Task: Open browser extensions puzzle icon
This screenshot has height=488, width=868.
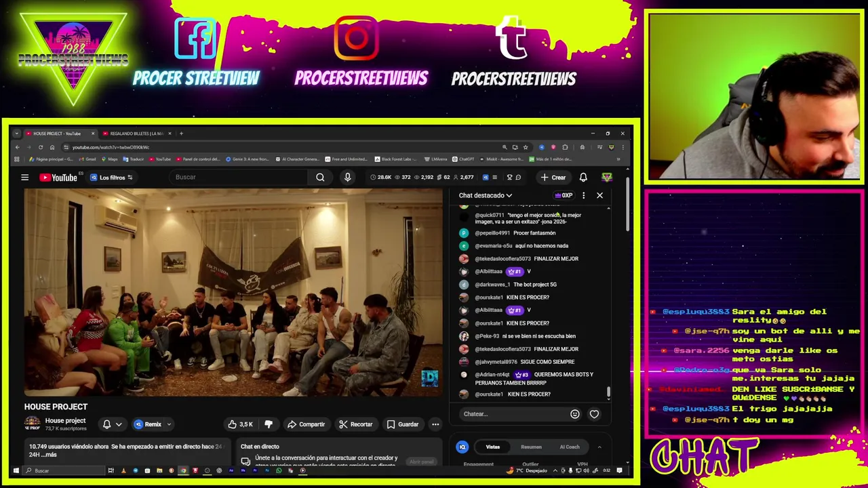Action: [x=565, y=147]
